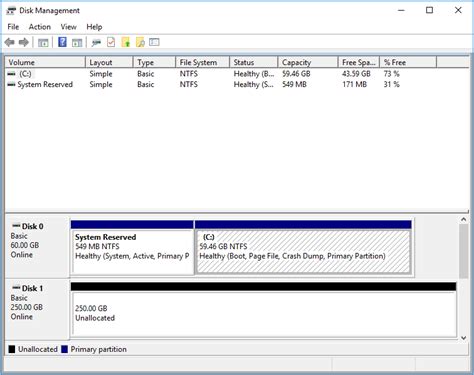Minimize the Disk Management window
Screen dimensions: 474x375
click(401, 10)
